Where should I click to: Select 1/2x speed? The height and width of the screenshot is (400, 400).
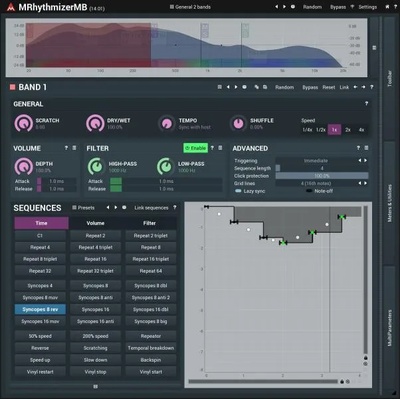coord(321,130)
